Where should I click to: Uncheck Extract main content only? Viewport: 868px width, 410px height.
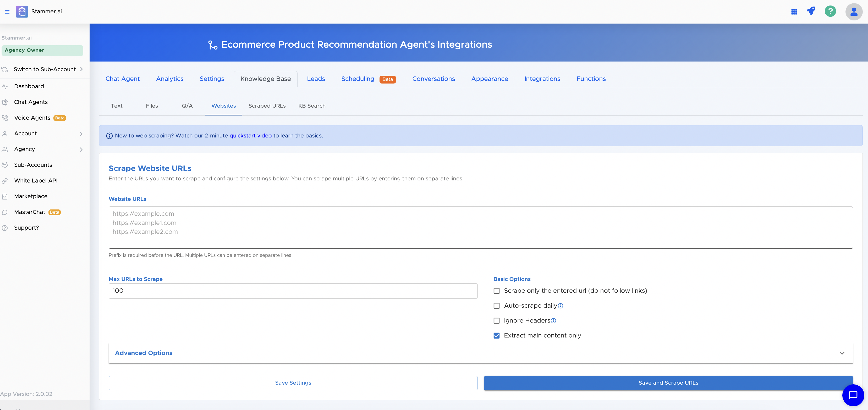[x=496, y=335]
